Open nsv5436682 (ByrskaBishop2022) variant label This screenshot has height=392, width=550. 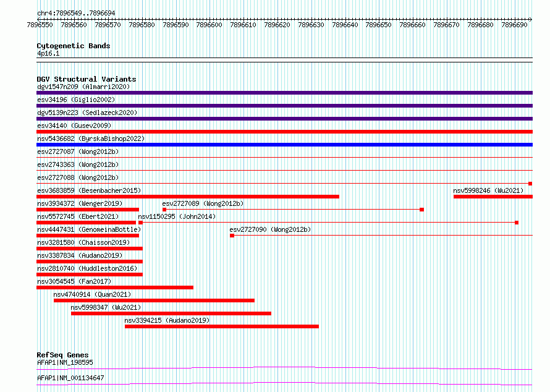coord(91,138)
